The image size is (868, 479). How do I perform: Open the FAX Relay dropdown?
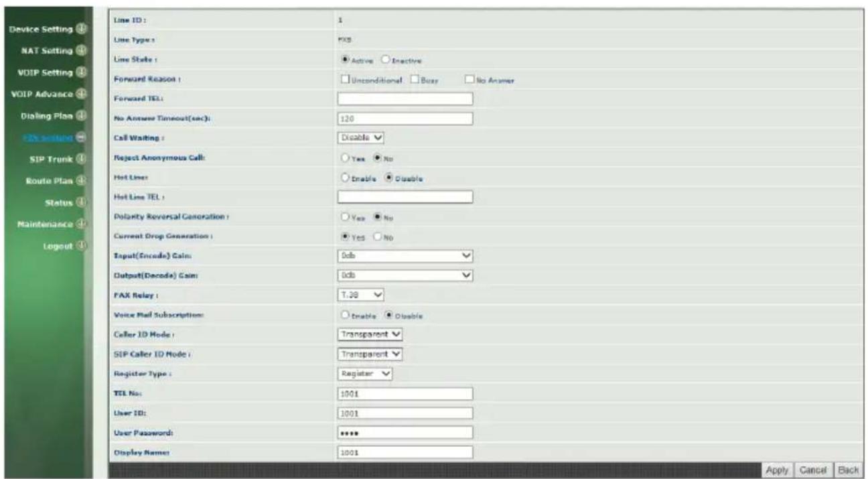click(362, 295)
